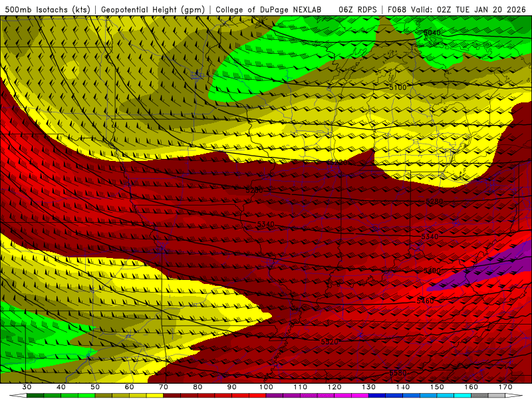Select the '06Z RDPS' model run text

358,9
